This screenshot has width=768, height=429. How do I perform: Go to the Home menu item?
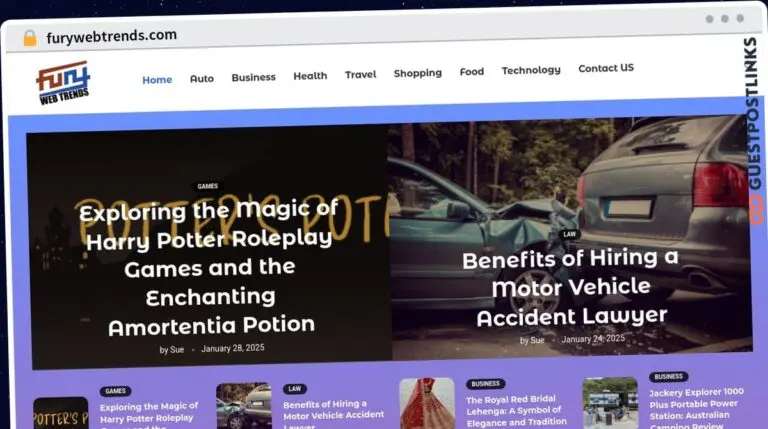[157, 79]
